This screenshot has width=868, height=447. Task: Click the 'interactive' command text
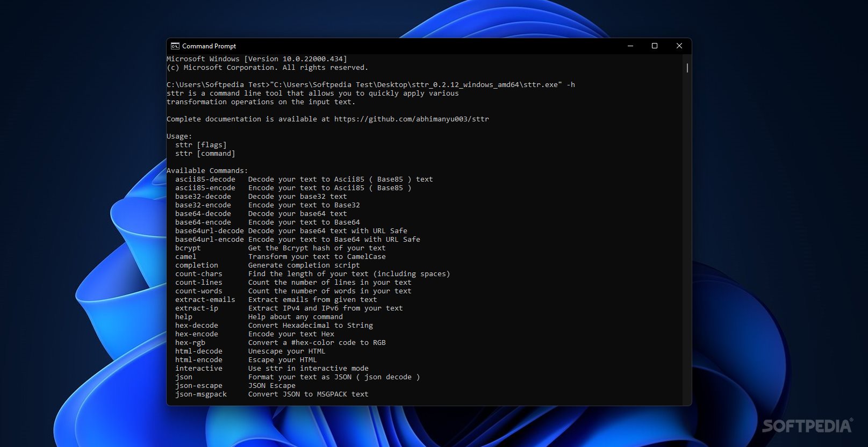pos(199,369)
